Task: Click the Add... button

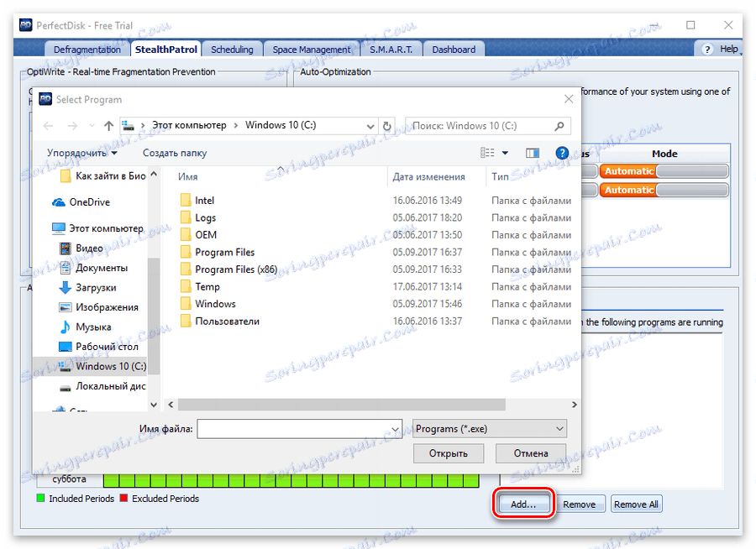Action: 523,505
